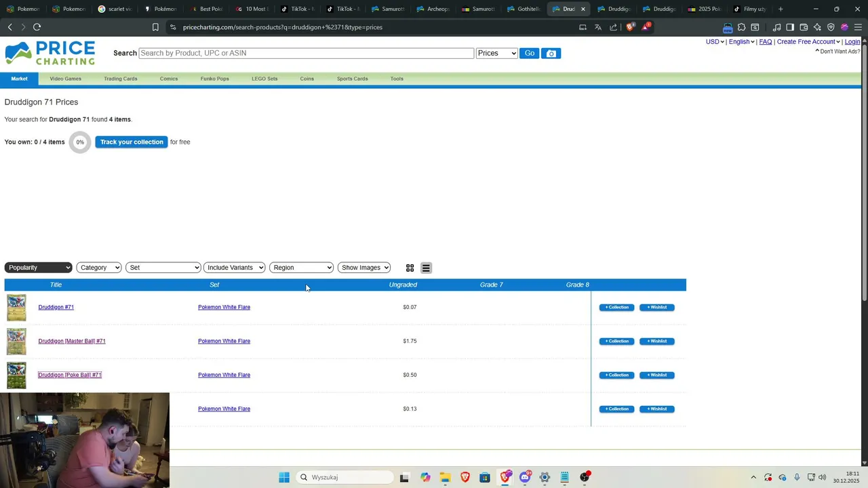The height and width of the screenshot is (488, 868).
Task: Click the share page icon
Action: tap(614, 27)
